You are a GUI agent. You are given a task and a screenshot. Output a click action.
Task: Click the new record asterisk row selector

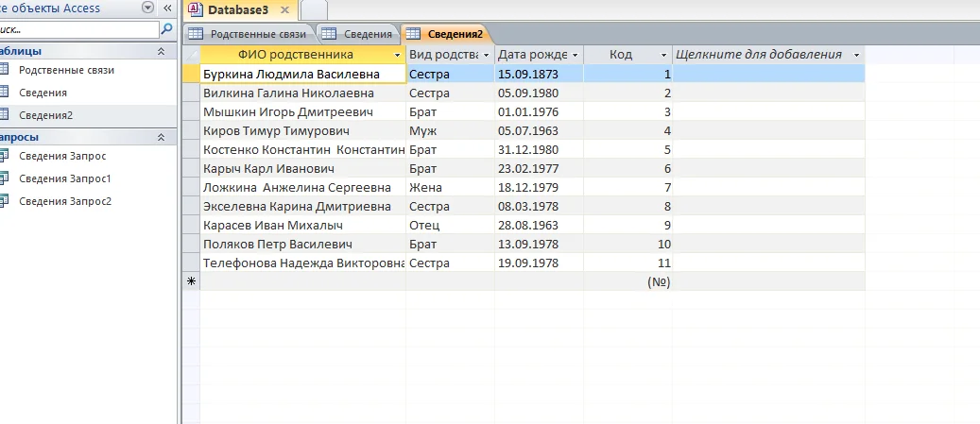pyautogui.click(x=191, y=281)
